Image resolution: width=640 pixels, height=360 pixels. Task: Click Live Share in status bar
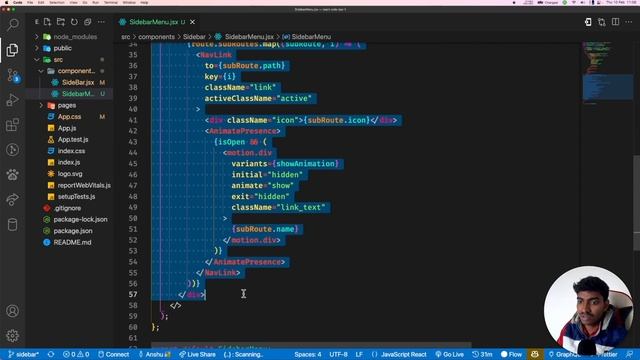click(x=197, y=354)
